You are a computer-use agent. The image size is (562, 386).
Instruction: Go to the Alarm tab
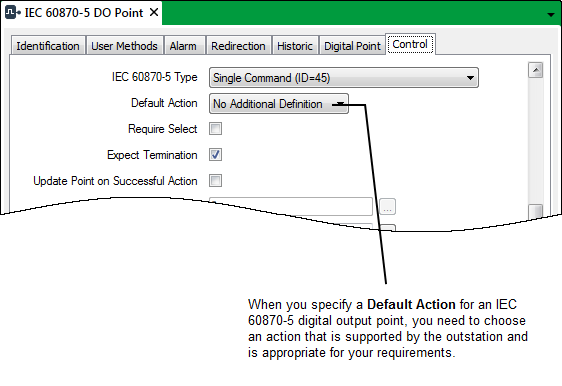point(183,46)
